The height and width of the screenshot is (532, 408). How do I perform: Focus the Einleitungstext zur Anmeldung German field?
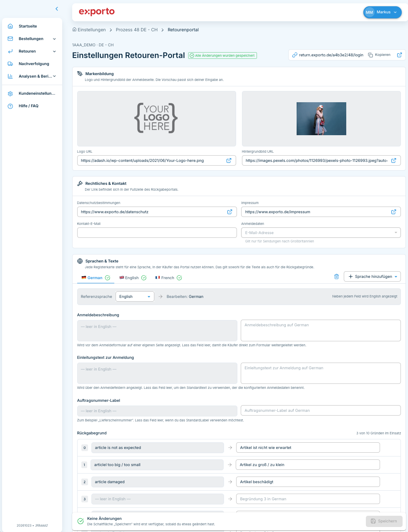tap(321, 373)
